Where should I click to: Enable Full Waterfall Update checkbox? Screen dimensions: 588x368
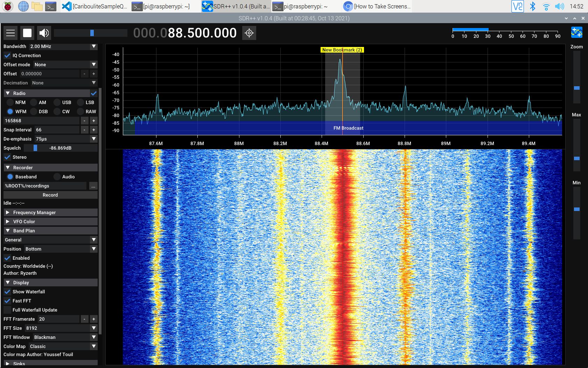coord(7,310)
